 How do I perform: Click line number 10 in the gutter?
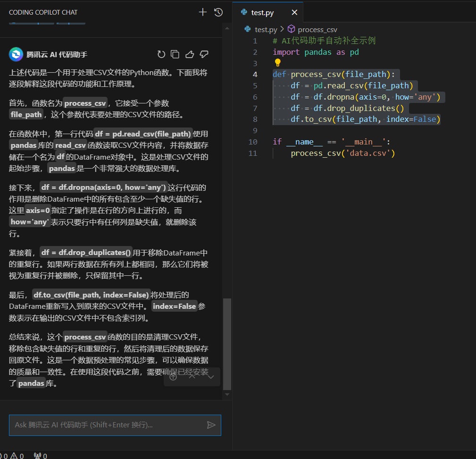253,142
